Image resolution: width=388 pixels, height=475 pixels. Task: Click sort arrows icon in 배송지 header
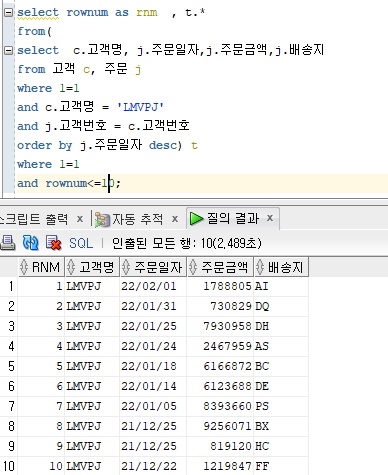pos(260,267)
